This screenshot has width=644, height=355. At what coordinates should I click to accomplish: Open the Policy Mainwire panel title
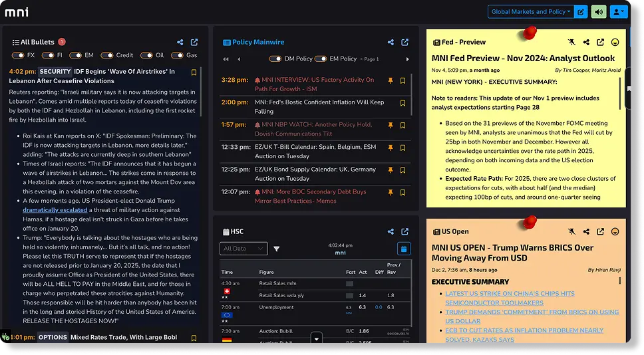(258, 43)
